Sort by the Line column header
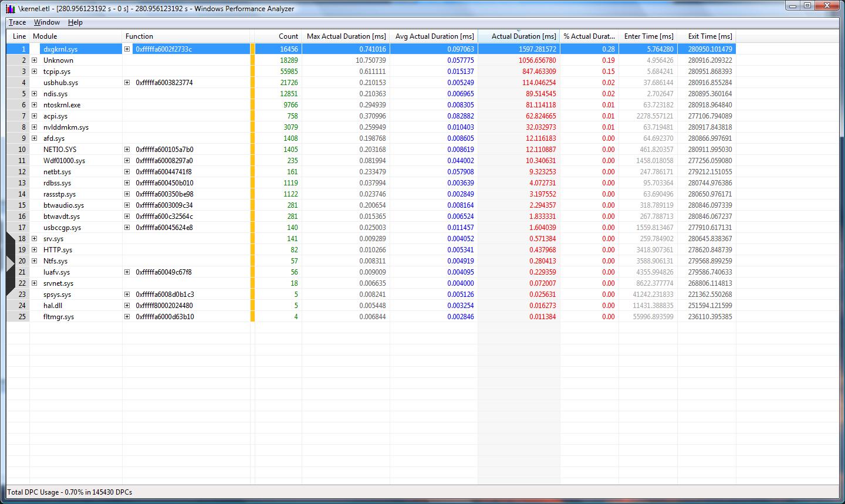This screenshot has height=504, width=845. pyautogui.click(x=19, y=36)
